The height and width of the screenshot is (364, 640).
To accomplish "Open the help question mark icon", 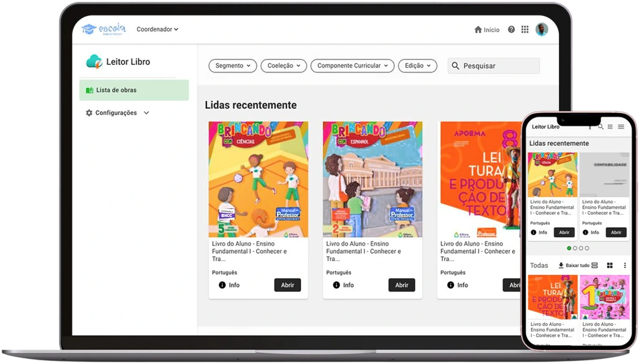I will click(511, 29).
